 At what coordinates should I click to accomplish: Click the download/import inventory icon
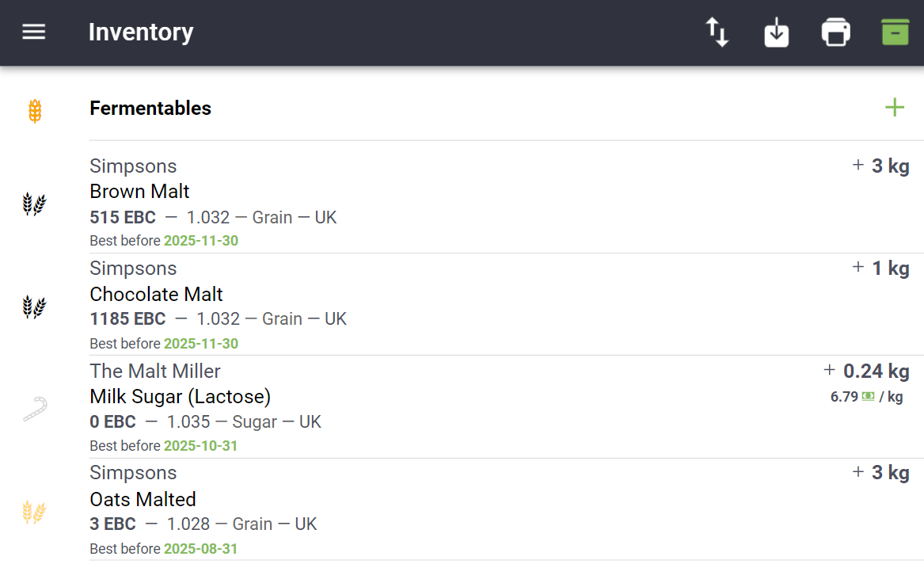tap(776, 32)
